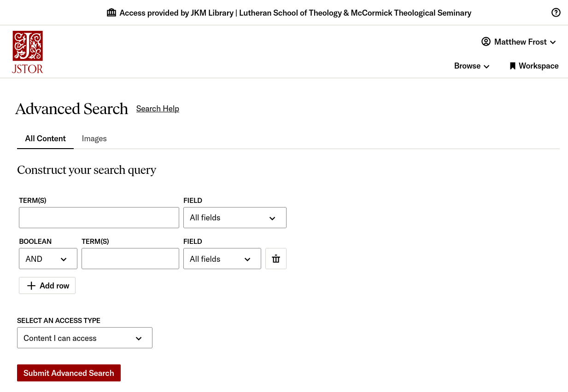Viewport: 568px width, 392px height.
Task: Click the user account avatar icon
Action: pyautogui.click(x=486, y=41)
